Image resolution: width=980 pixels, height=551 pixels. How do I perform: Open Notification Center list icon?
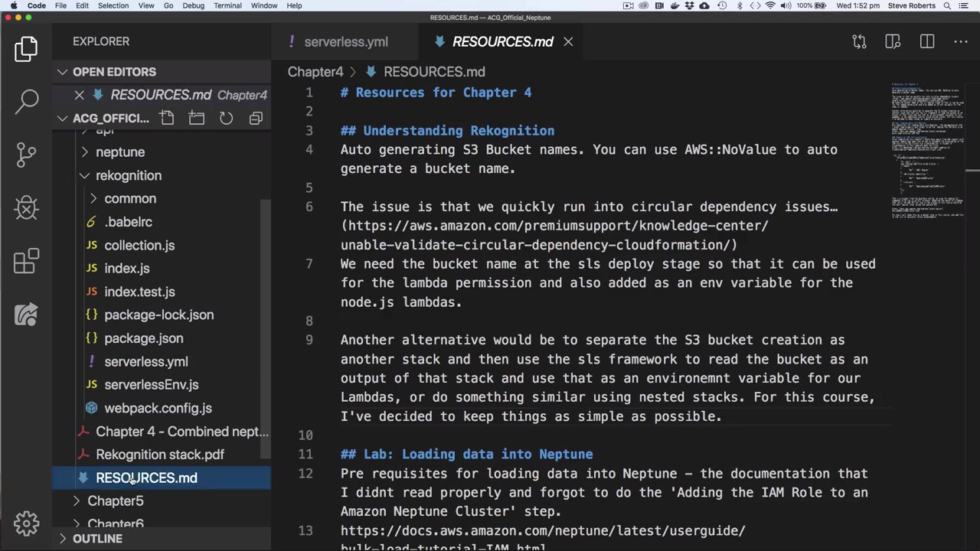coord(965,5)
